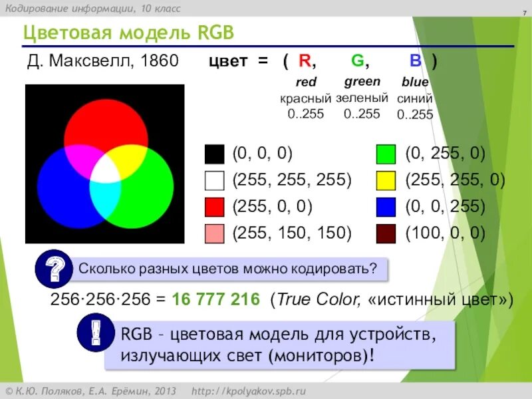Click the question "Сколько разных цветов можно кодировать?"
The image size is (532, 399).
tap(227, 269)
